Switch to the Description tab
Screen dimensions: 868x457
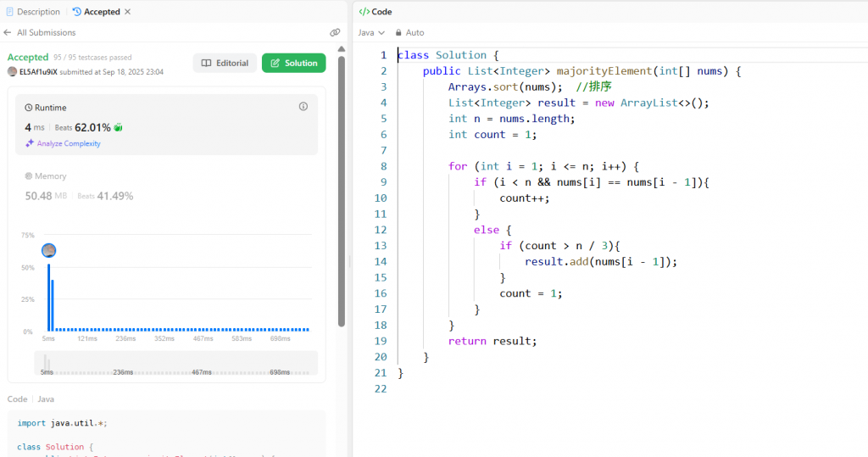click(33, 12)
